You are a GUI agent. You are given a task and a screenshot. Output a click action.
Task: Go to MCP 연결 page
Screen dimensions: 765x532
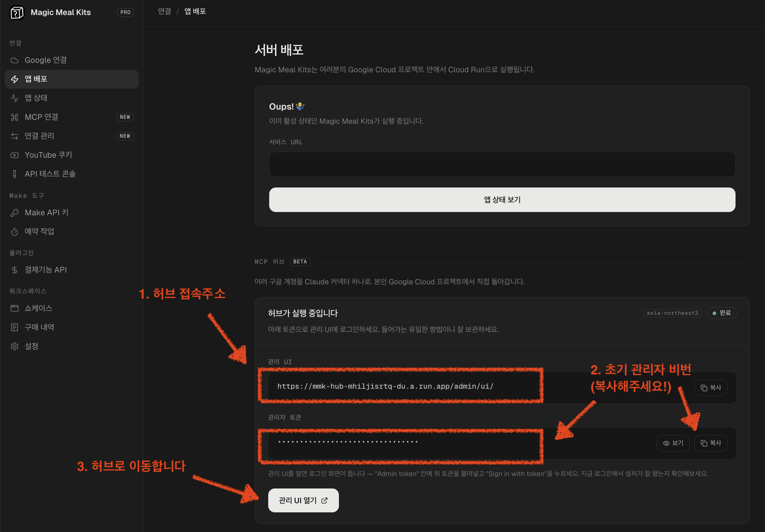(72, 117)
